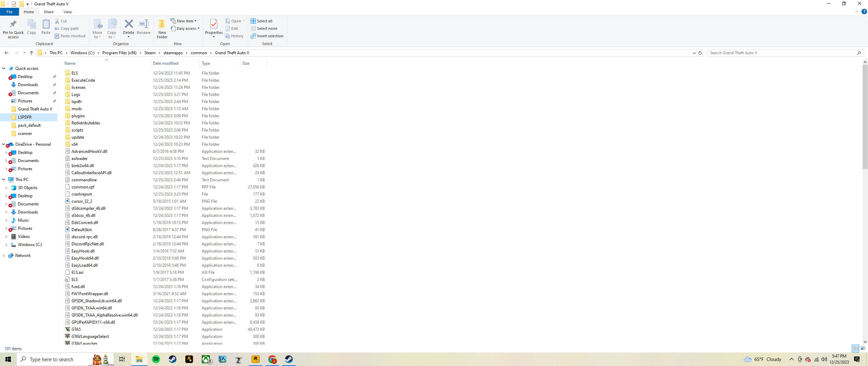Viewport: 868px width, 366px height.
Task: Click the up-directory arrow in navigation bar
Action: [32, 53]
